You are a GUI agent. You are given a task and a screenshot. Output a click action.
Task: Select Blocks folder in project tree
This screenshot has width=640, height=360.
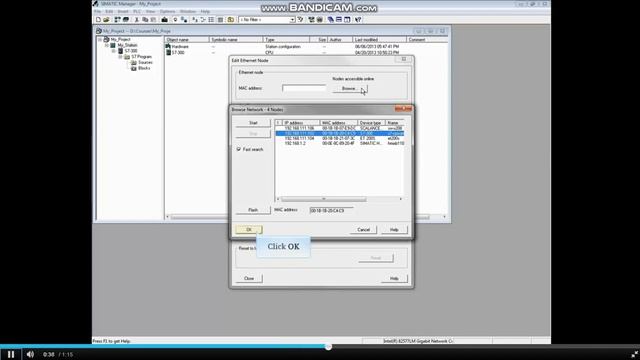140,68
